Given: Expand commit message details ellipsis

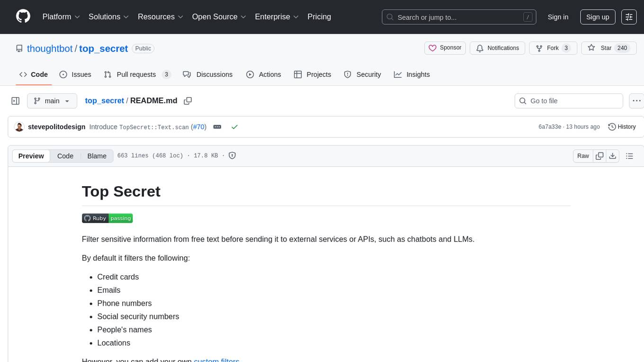Looking at the screenshot, I should point(217,127).
